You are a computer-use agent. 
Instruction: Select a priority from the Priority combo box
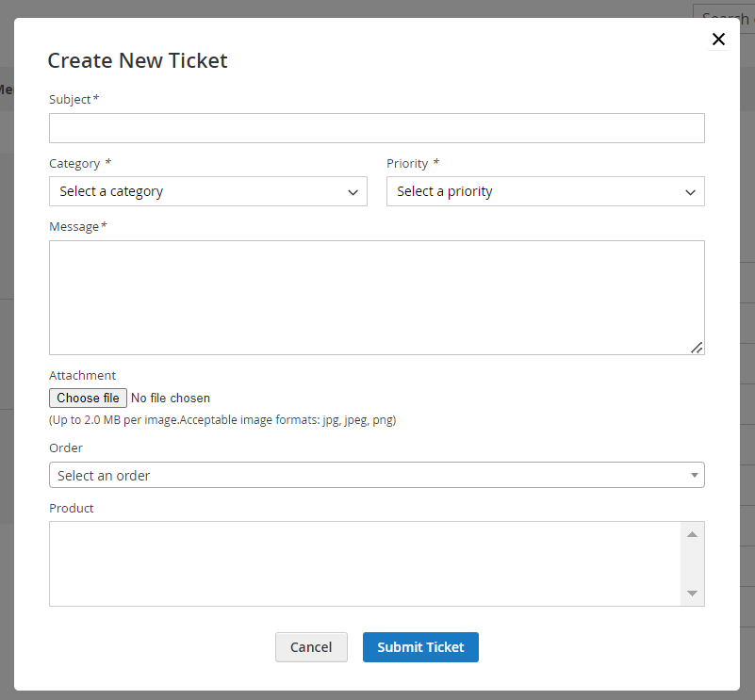(545, 191)
